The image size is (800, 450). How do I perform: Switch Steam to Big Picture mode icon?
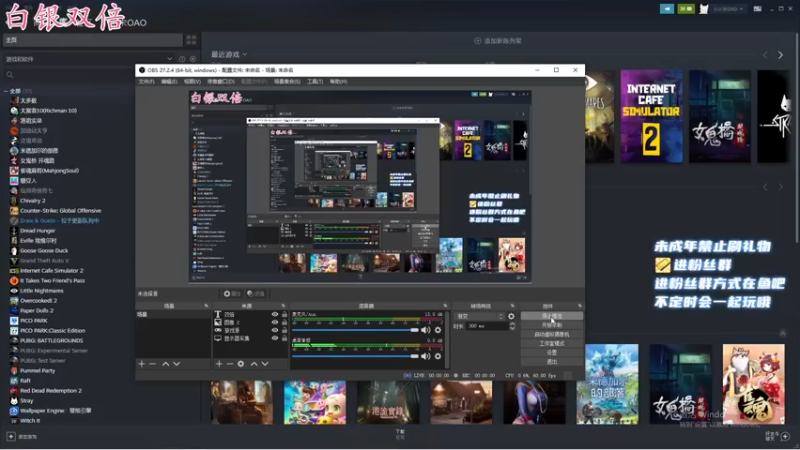tap(758, 9)
